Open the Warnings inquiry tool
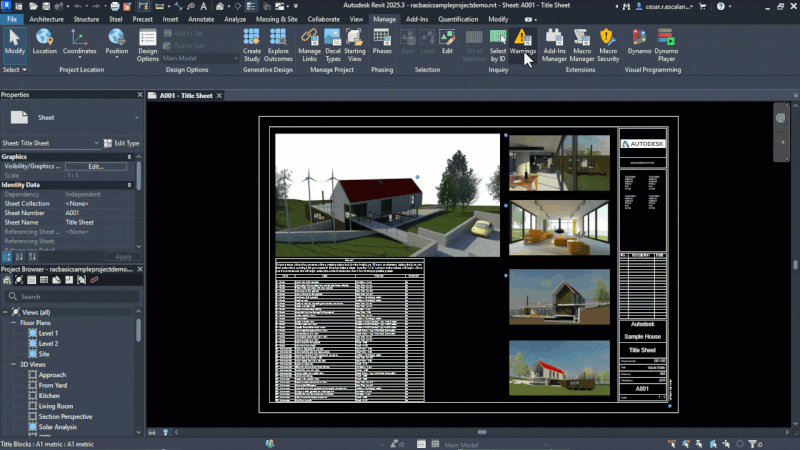The image size is (800, 450). [x=522, y=42]
